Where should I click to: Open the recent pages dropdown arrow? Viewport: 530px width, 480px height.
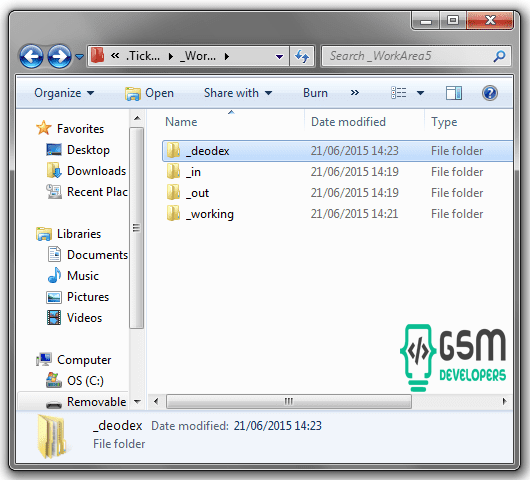(x=79, y=56)
